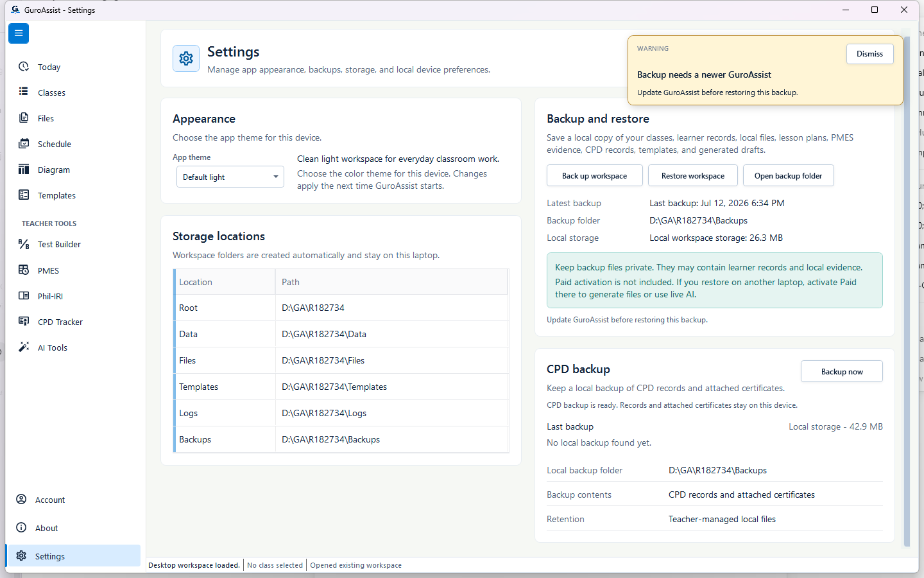This screenshot has height=578, width=924.
Task: Click the Settings page header gear icon
Action: click(x=186, y=58)
